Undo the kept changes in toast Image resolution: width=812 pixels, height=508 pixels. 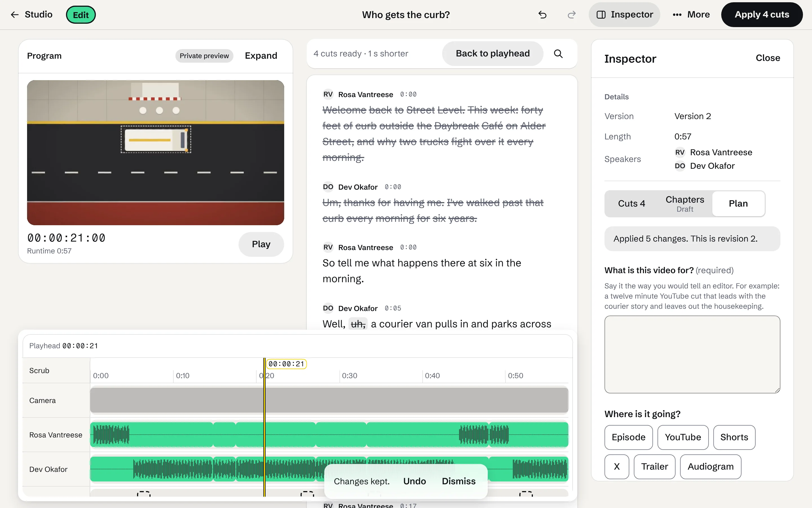[414, 481]
